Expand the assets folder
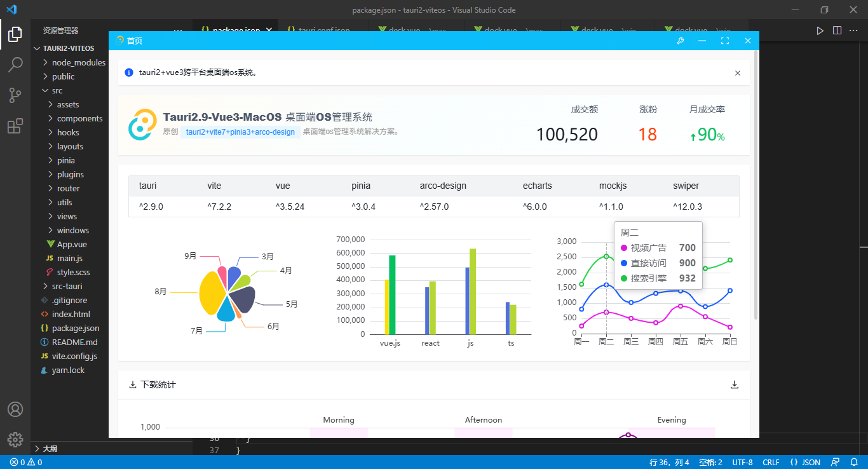Image resolution: width=868 pixels, height=469 pixels. click(x=50, y=104)
